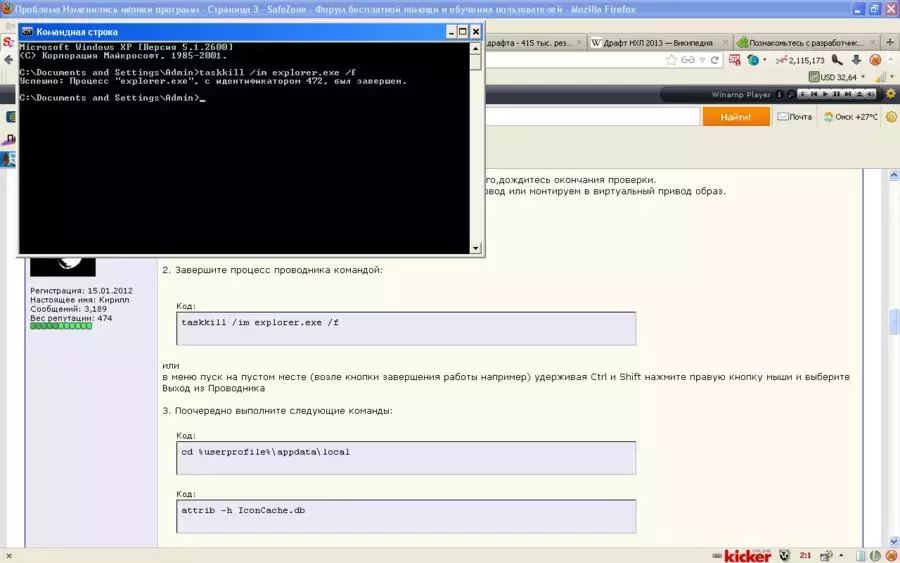Click orange blocked-circle toolbar icon
The width and height of the screenshot is (900, 563).
[x=875, y=60]
